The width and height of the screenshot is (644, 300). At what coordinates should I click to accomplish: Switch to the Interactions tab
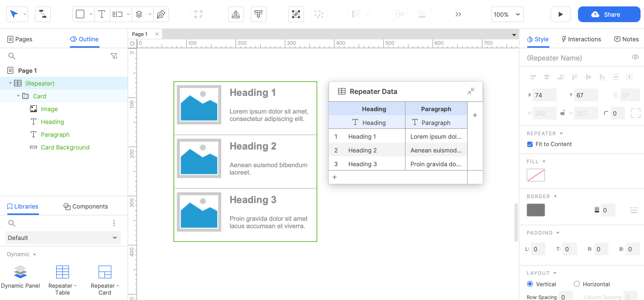[581, 39]
